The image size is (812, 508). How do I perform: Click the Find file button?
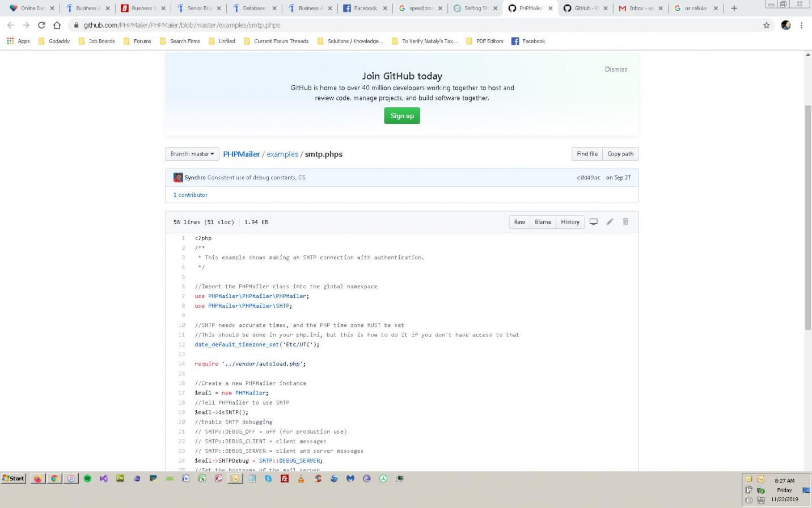pos(587,154)
